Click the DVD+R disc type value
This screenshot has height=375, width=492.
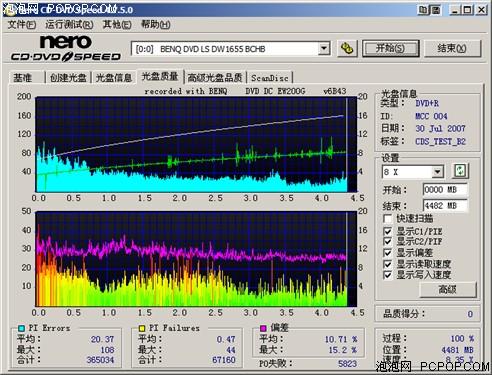tap(427, 103)
